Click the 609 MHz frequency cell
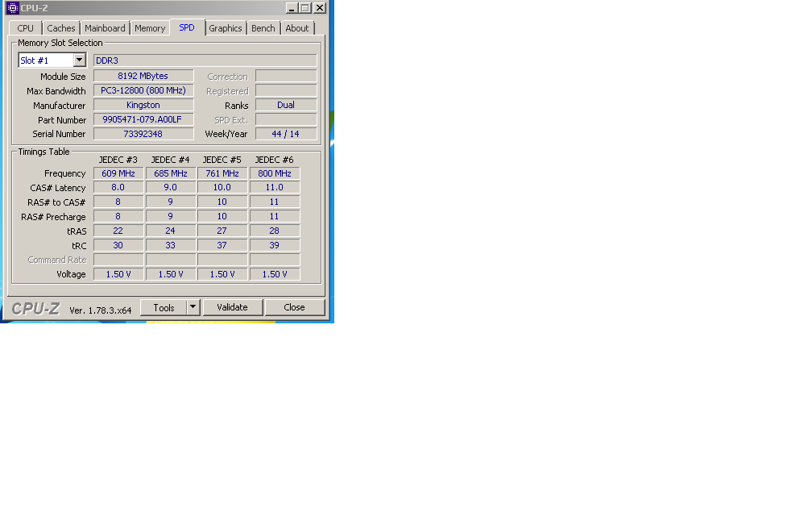The width and height of the screenshot is (812, 508). [118, 173]
